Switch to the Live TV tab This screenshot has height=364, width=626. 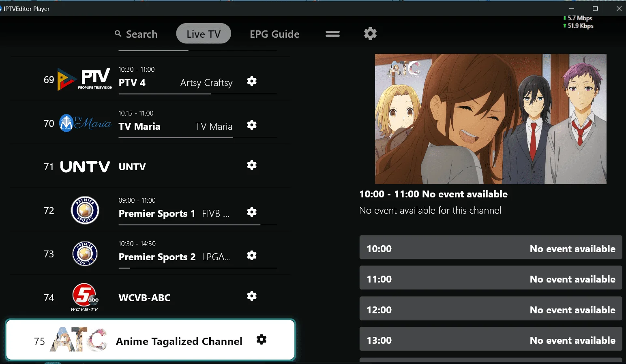(204, 34)
